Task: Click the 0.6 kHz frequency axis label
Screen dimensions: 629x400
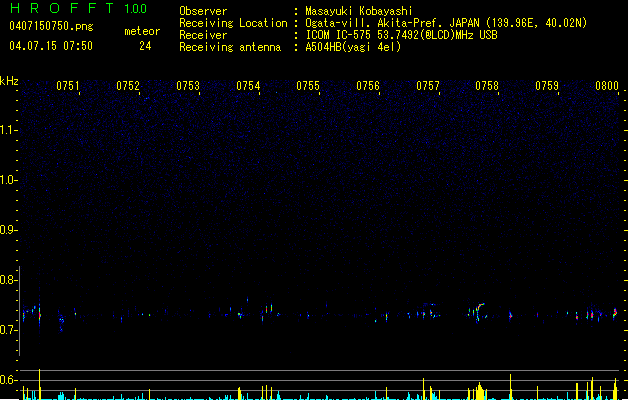Action: point(8,380)
